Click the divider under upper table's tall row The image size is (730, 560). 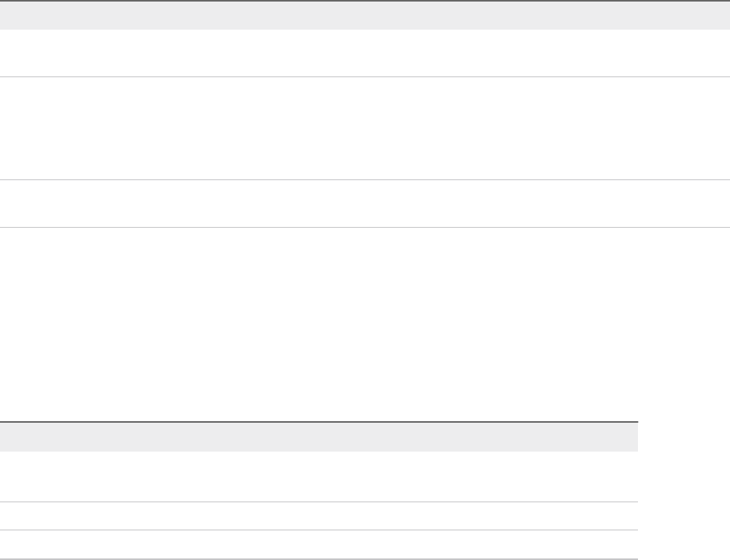click(x=365, y=180)
